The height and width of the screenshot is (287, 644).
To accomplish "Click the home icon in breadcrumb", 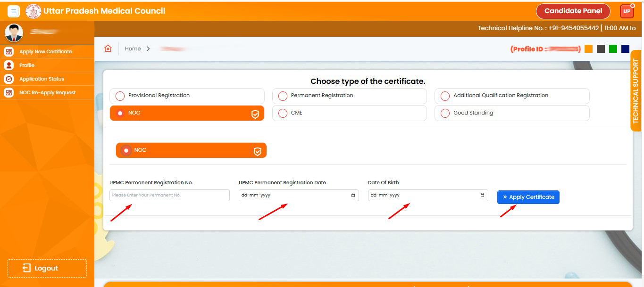I will pos(108,49).
